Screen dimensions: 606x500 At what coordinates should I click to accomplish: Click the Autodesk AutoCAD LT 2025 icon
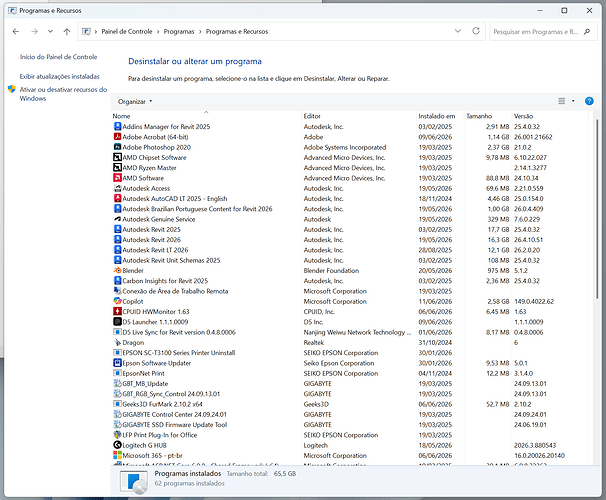coord(117,199)
